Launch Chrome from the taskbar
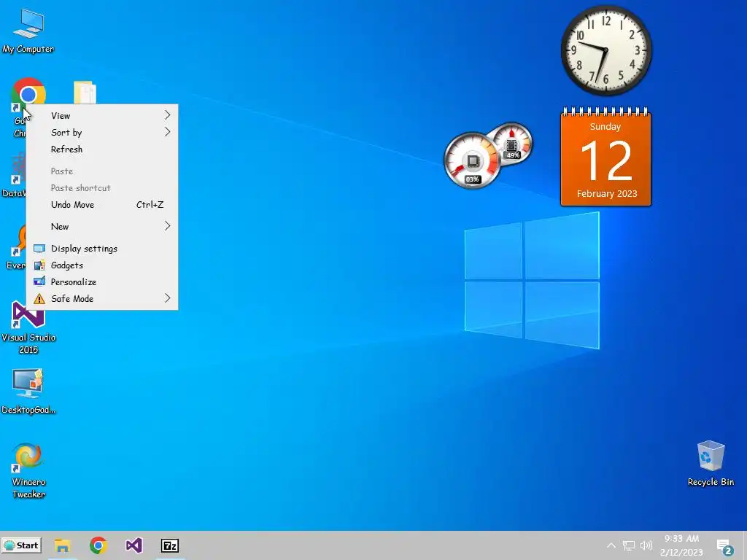The image size is (747, 560). 98,545
